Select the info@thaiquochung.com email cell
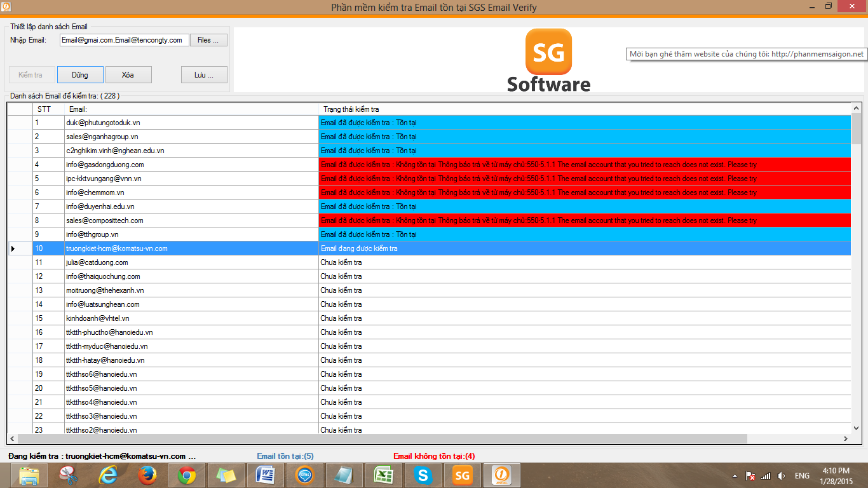 pyautogui.click(x=191, y=276)
